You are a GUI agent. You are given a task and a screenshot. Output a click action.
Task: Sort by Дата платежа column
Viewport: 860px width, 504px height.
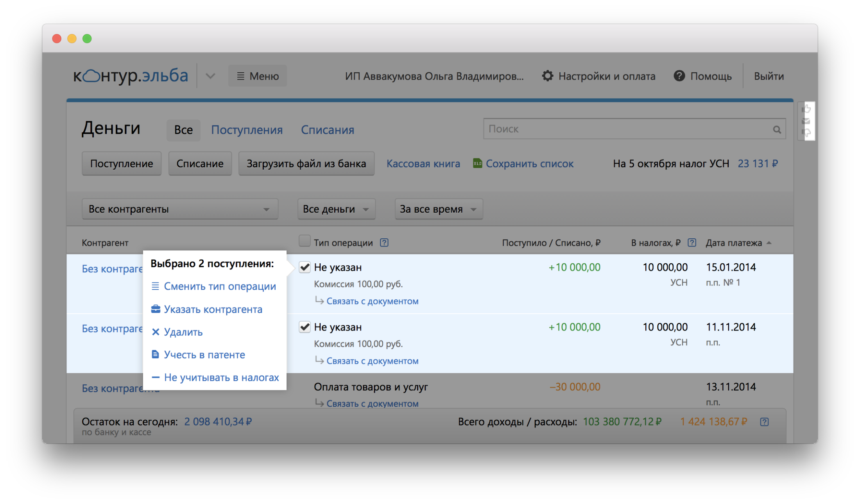(738, 243)
